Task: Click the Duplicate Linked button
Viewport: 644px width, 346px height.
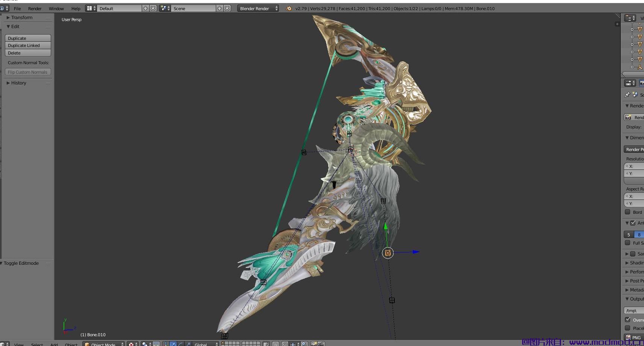Action: (x=28, y=45)
